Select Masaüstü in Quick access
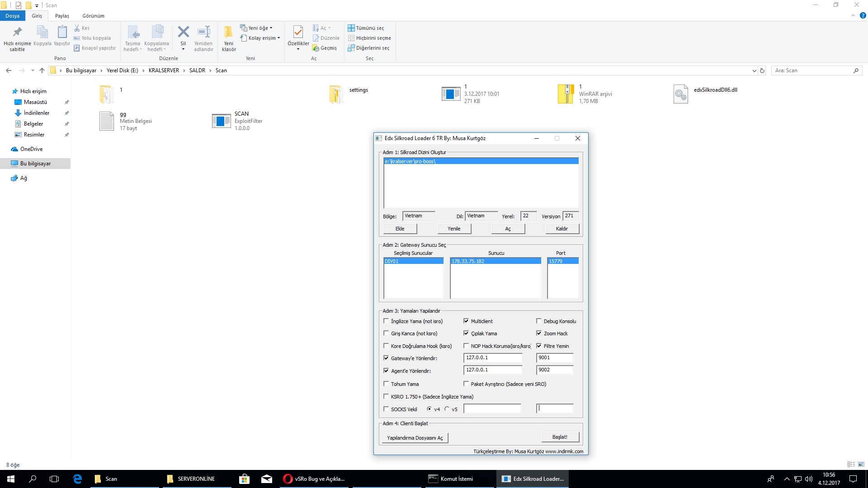The image size is (868, 488). (35, 102)
